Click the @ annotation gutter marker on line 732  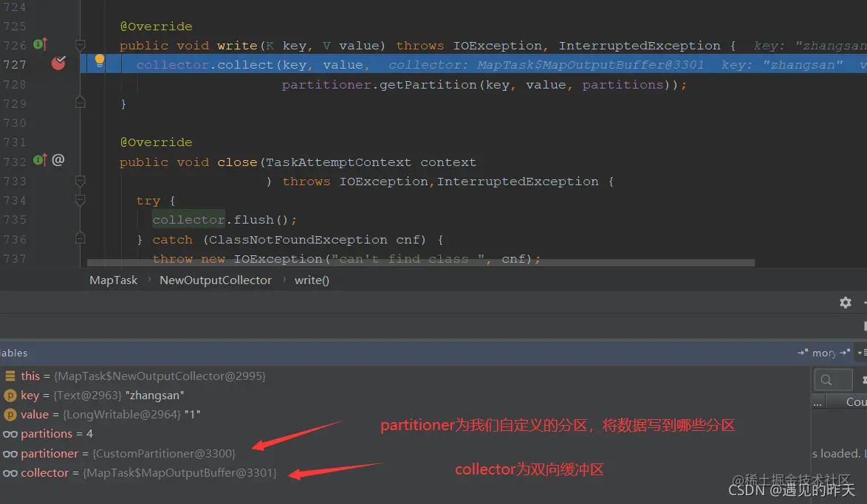(58, 160)
